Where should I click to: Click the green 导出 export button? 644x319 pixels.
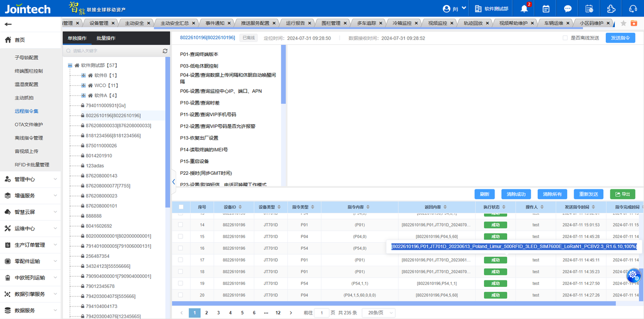622,194
